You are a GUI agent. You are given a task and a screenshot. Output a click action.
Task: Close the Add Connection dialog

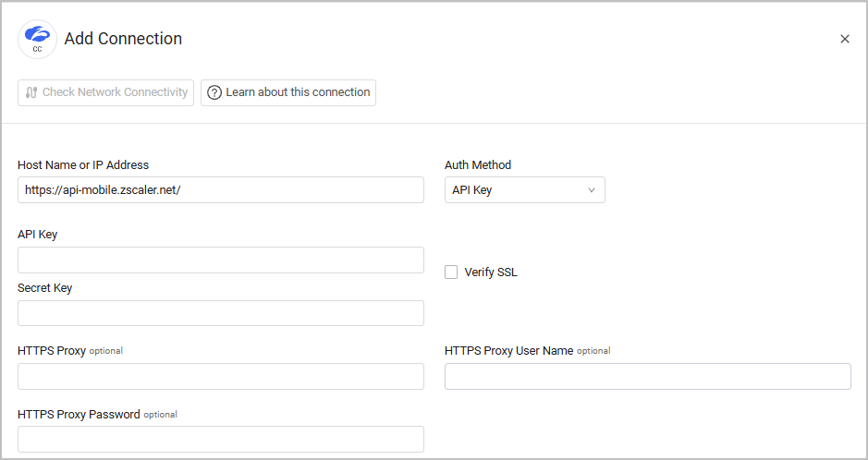click(x=844, y=39)
